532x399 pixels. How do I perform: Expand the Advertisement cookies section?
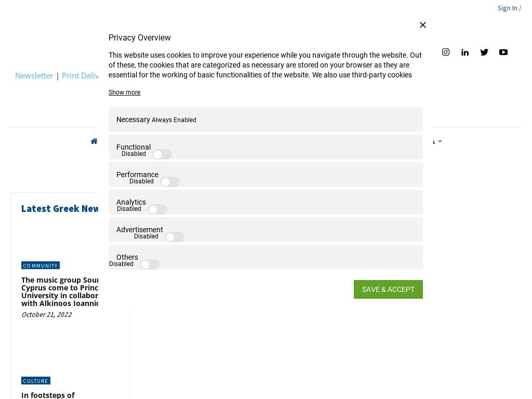(140, 230)
